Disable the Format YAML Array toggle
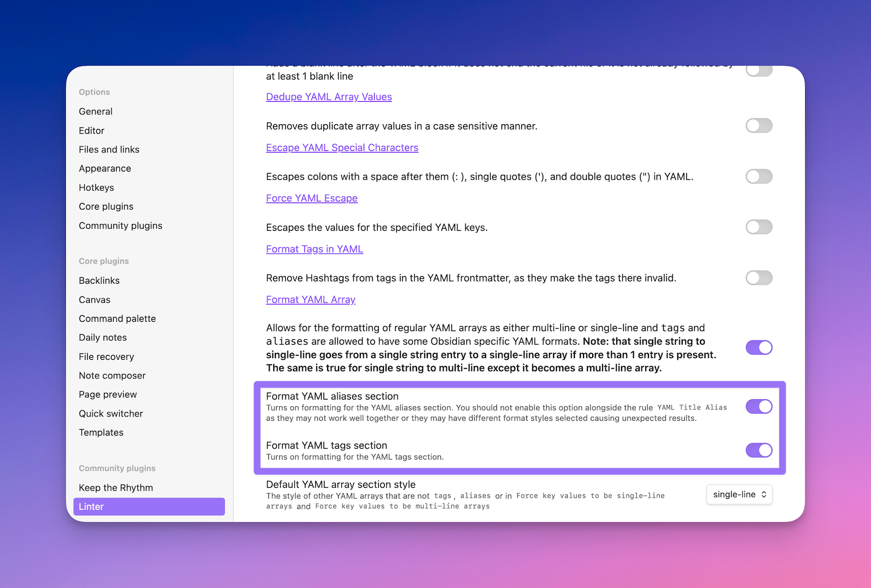This screenshot has height=588, width=871. pyautogui.click(x=759, y=347)
